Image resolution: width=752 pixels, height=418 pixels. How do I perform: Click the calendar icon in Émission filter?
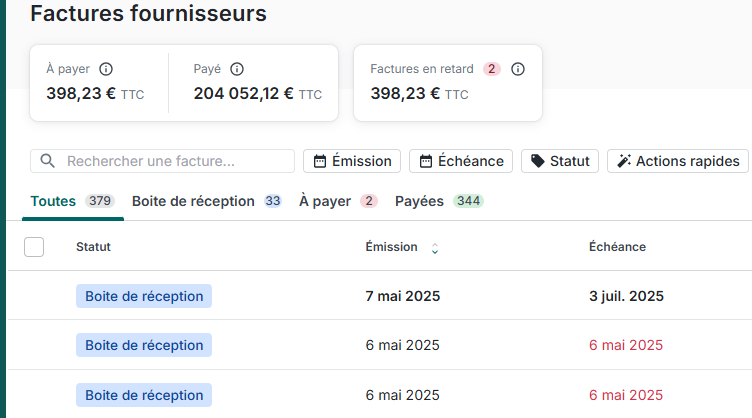pyautogui.click(x=320, y=161)
